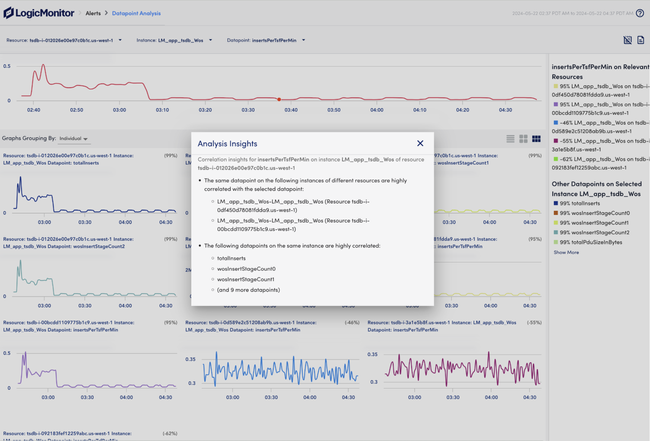Click 'insertsPerTsfPerMin on Relevant Resources' heading
This screenshot has width=650, height=441.
click(x=600, y=72)
